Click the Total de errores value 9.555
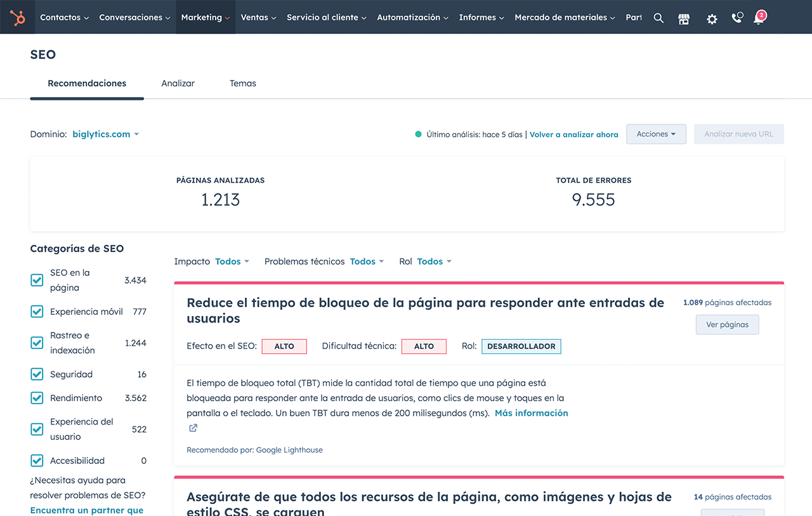Image resolution: width=812 pixels, height=516 pixels. tap(593, 200)
